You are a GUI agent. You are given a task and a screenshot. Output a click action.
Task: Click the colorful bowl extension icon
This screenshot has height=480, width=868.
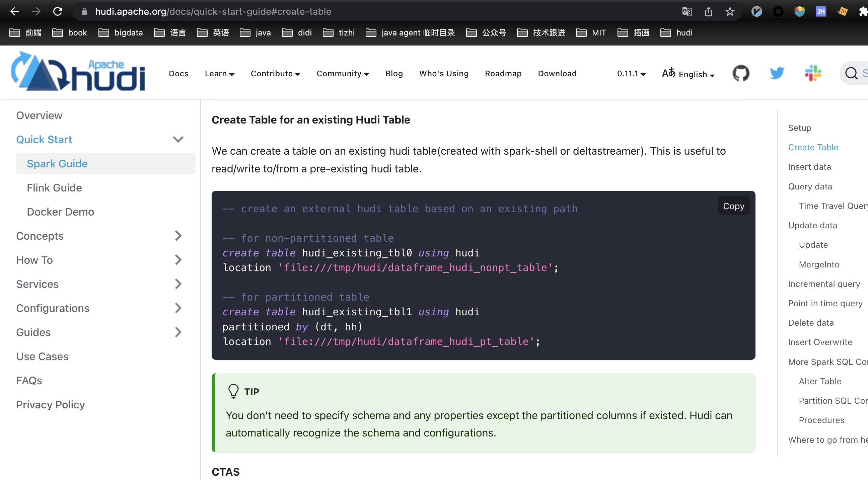(800, 11)
